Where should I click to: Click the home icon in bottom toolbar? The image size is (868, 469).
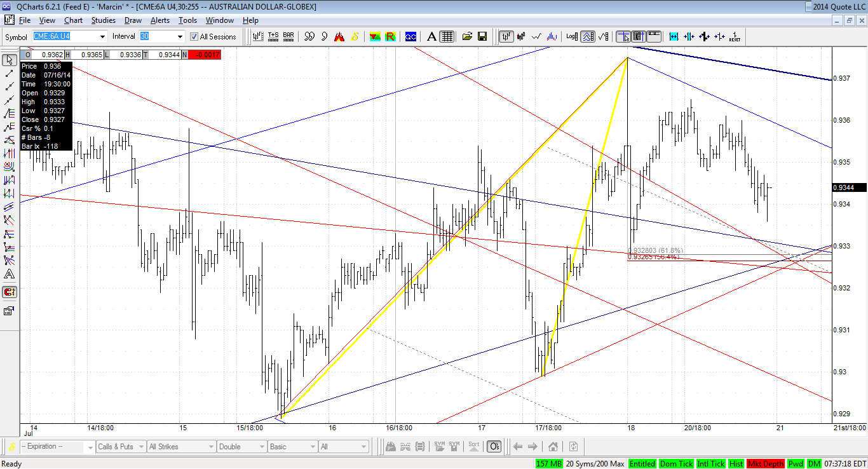click(x=553, y=447)
